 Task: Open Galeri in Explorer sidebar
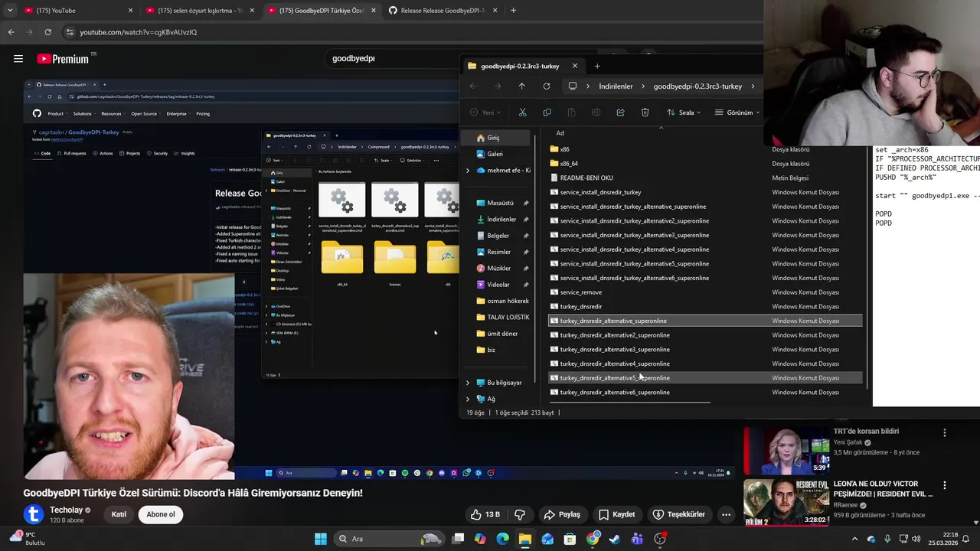coord(496,154)
